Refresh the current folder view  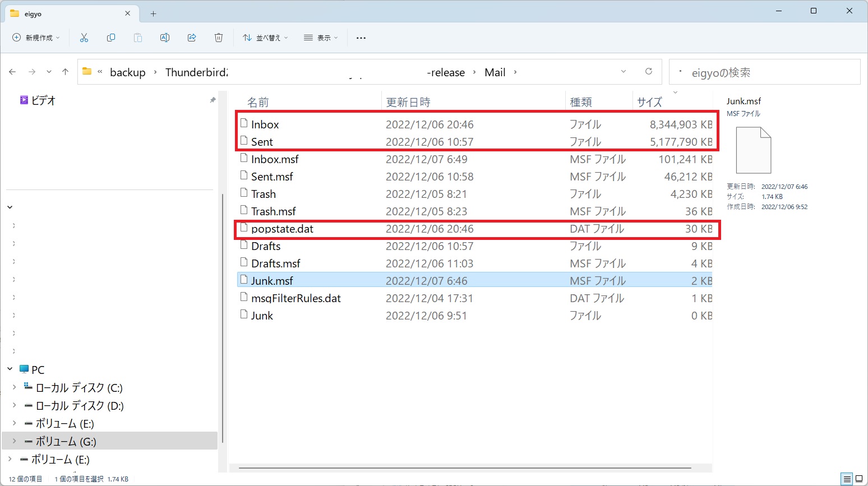tap(649, 72)
